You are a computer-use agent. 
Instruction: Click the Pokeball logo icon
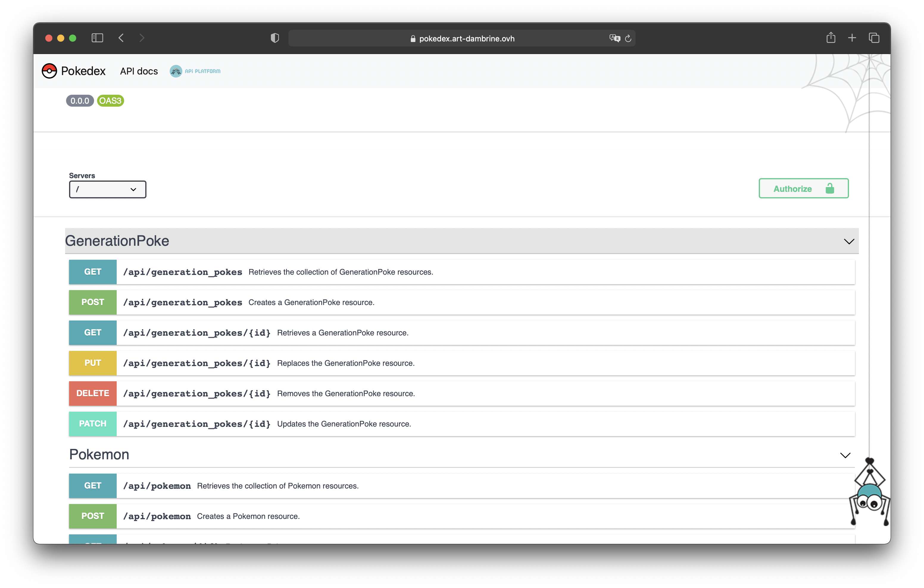click(x=49, y=71)
